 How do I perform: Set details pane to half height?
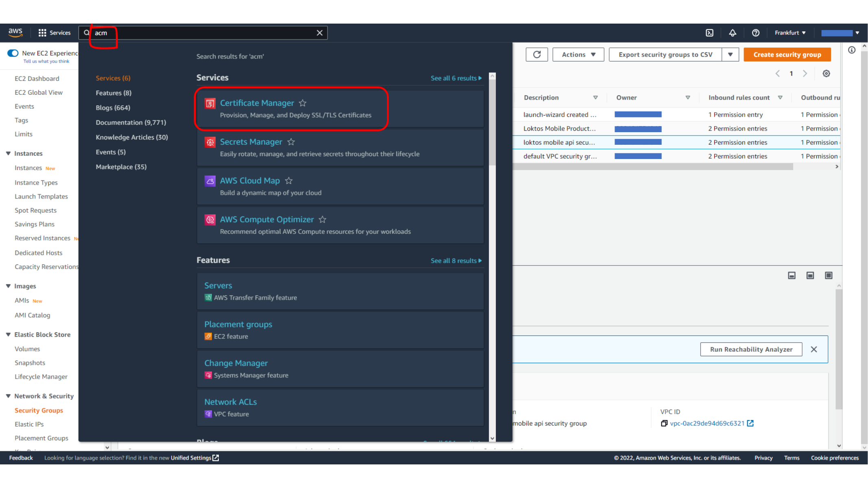pos(810,275)
